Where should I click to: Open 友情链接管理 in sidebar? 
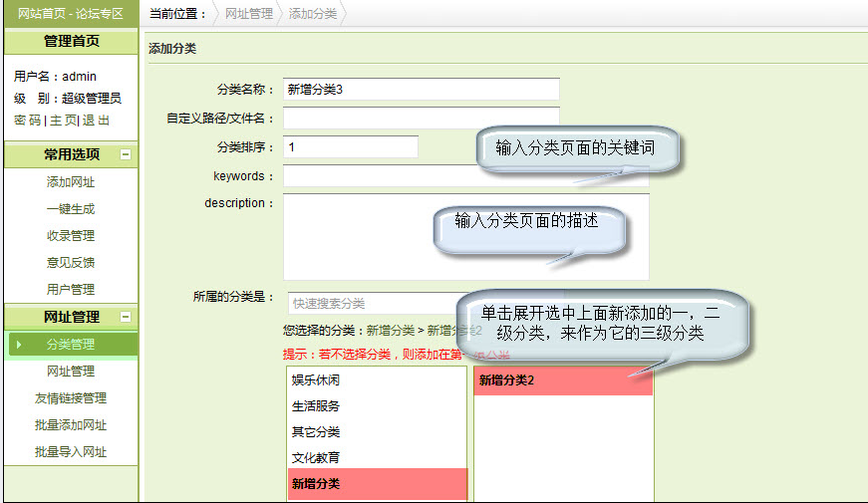click(71, 398)
